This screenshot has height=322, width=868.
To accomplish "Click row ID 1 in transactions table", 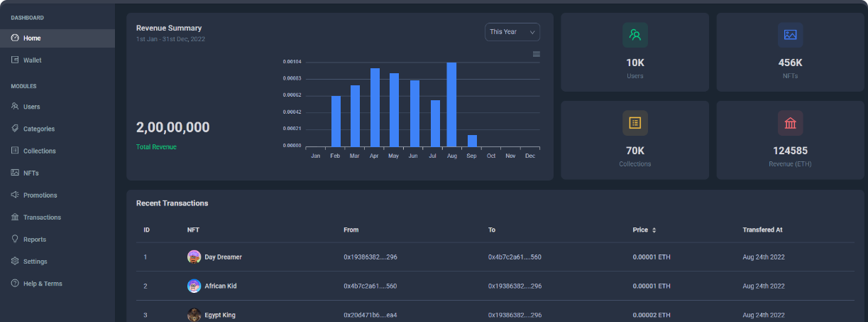I will click(x=145, y=257).
